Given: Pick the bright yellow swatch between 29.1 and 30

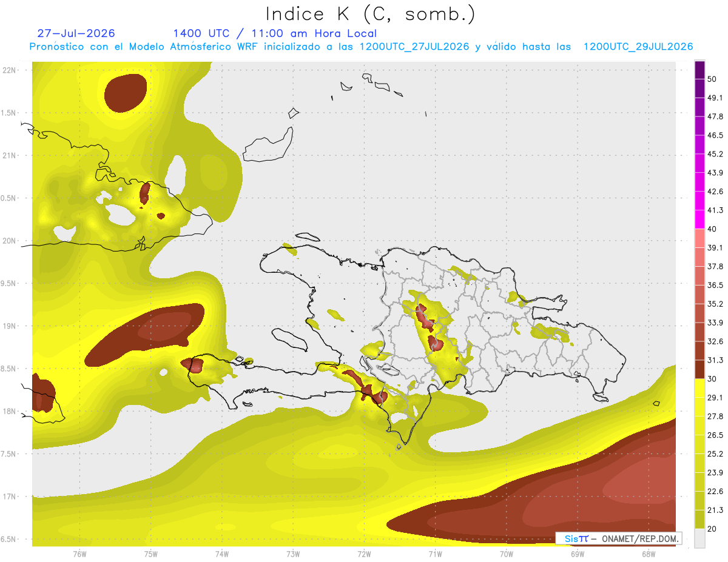Looking at the screenshot, I should [x=699, y=388].
